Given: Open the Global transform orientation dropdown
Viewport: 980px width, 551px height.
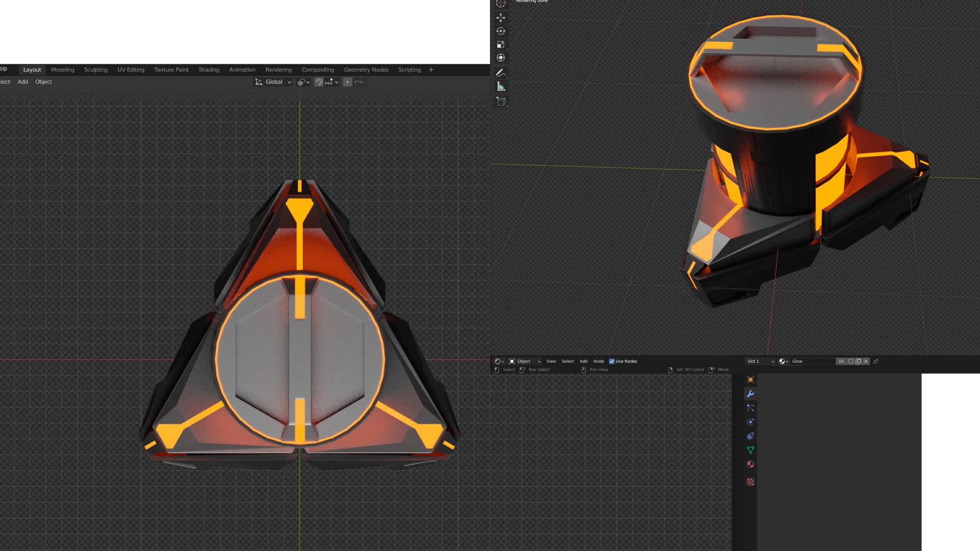Looking at the screenshot, I should click(x=273, y=82).
